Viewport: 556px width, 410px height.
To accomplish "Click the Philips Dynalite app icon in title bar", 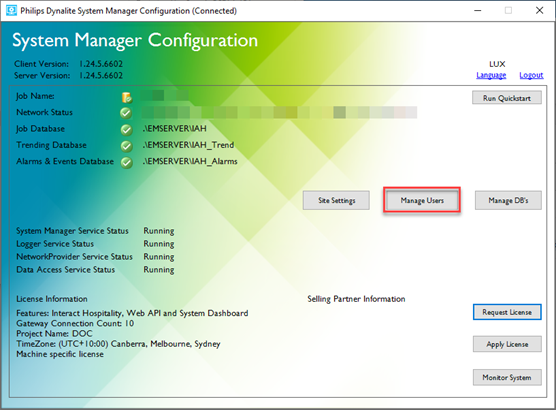I will tap(11, 10).
